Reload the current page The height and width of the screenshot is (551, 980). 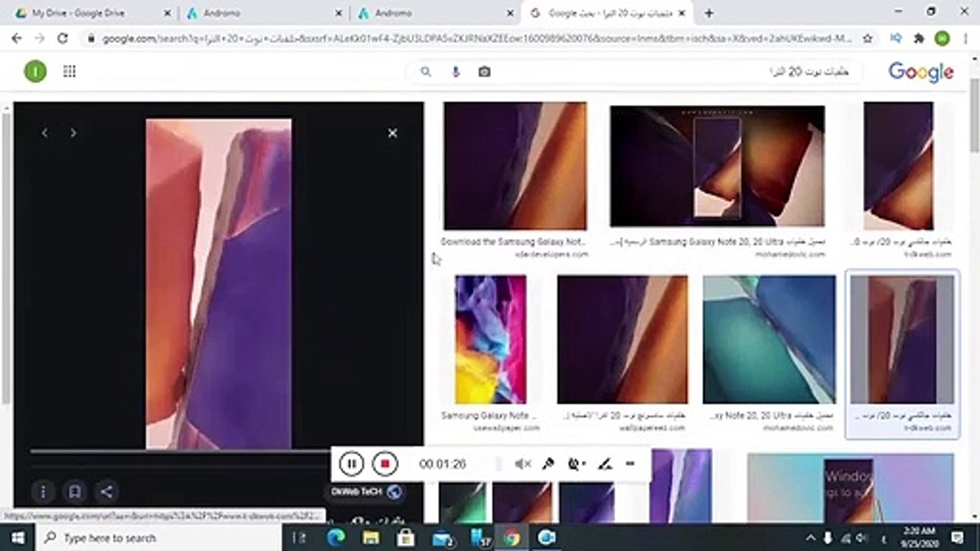[x=63, y=38]
